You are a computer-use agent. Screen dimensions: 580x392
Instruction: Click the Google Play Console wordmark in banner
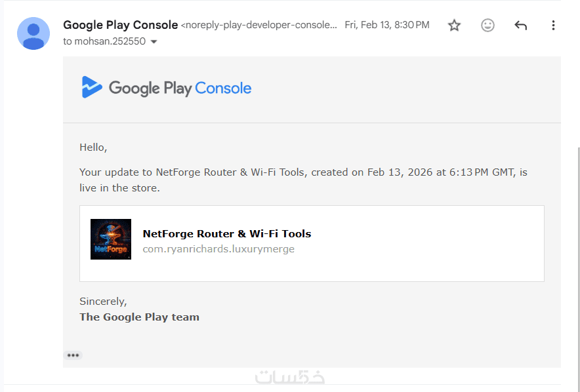coord(180,88)
